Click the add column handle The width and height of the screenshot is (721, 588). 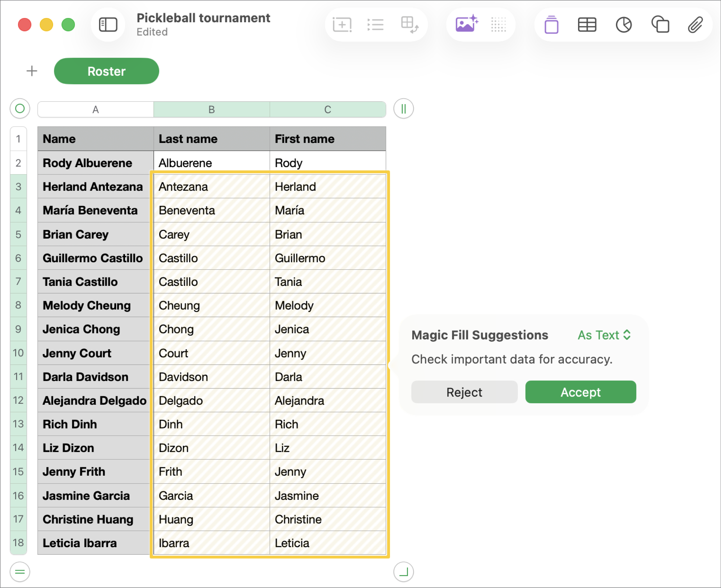click(x=403, y=109)
